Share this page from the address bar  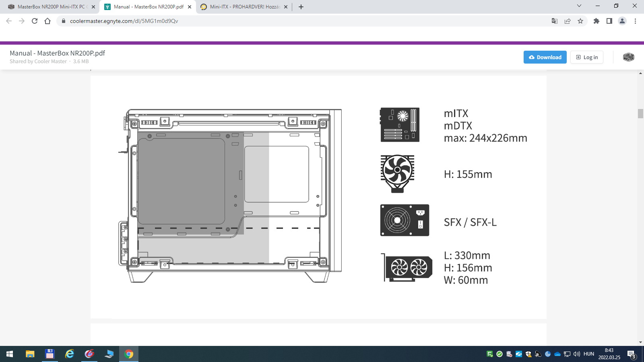click(568, 21)
